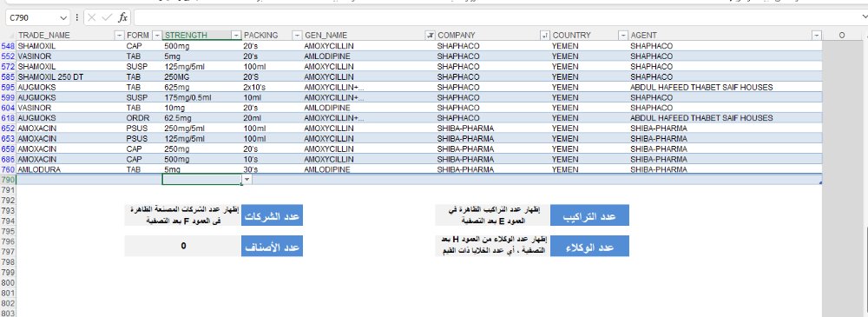Click inside the formula bar input
This screenshot has height=317, width=868.
point(498,17)
